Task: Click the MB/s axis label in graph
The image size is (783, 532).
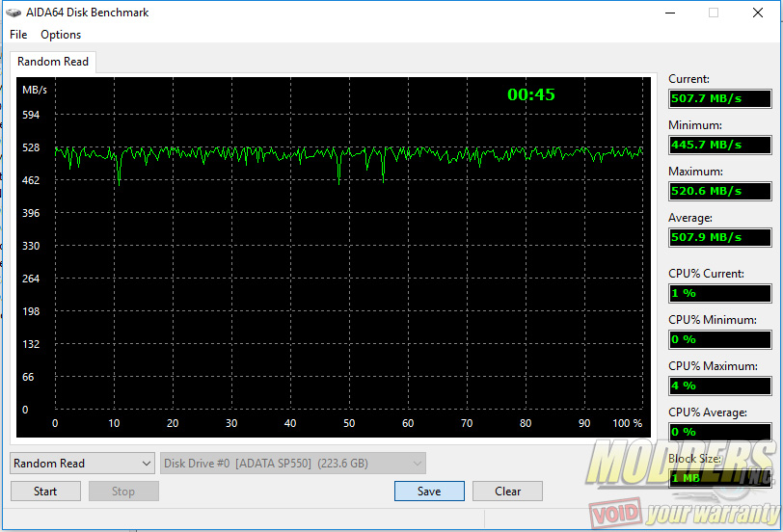Action: point(35,90)
